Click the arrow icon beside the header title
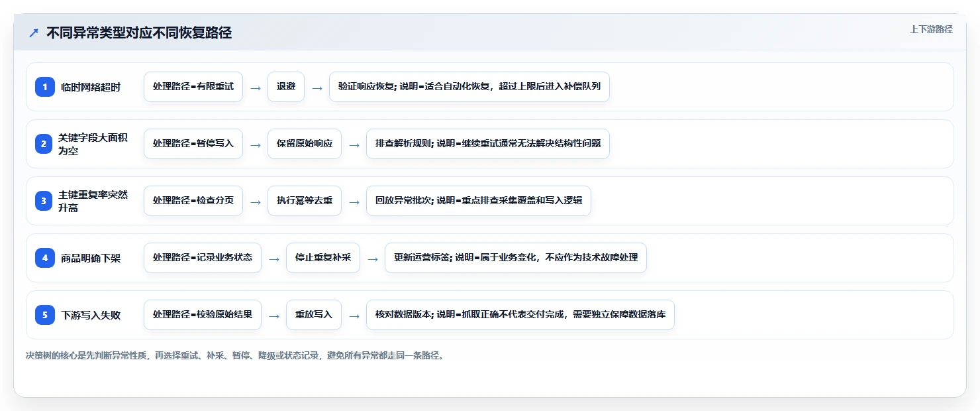This screenshot has width=980, height=411. 34,32
